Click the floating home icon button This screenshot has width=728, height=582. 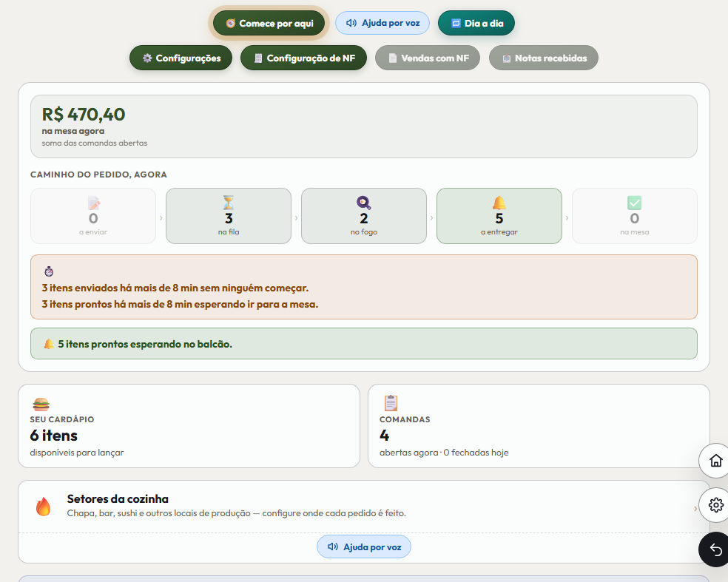[x=715, y=461]
